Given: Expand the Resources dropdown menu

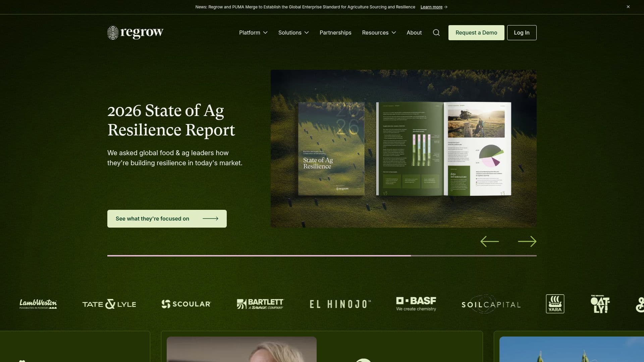Looking at the screenshot, I should (379, 33).
